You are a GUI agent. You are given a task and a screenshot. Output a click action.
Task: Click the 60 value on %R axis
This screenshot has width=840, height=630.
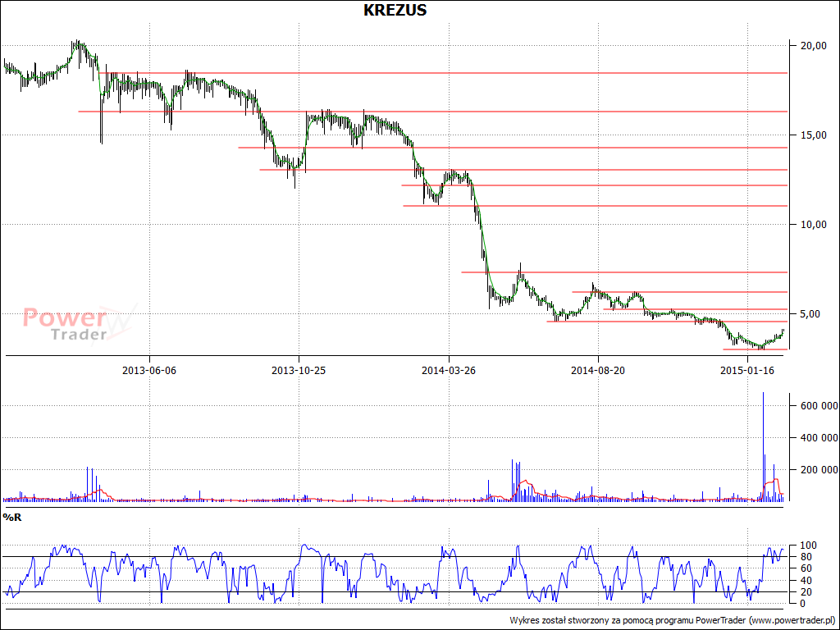click(806, 569)
